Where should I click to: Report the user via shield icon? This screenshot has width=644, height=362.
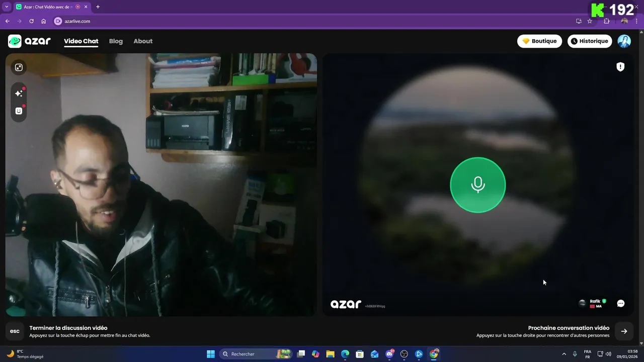pos(620,67)
